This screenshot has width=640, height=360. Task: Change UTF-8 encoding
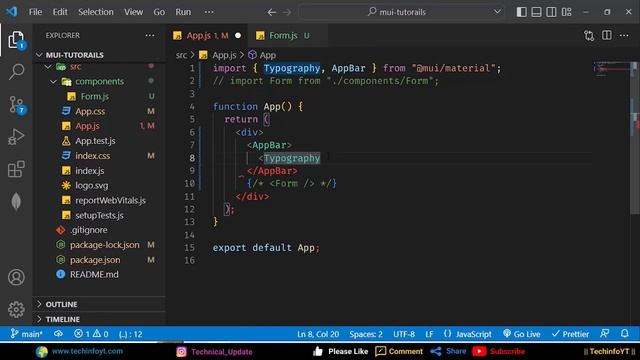[x=404, y=334]
